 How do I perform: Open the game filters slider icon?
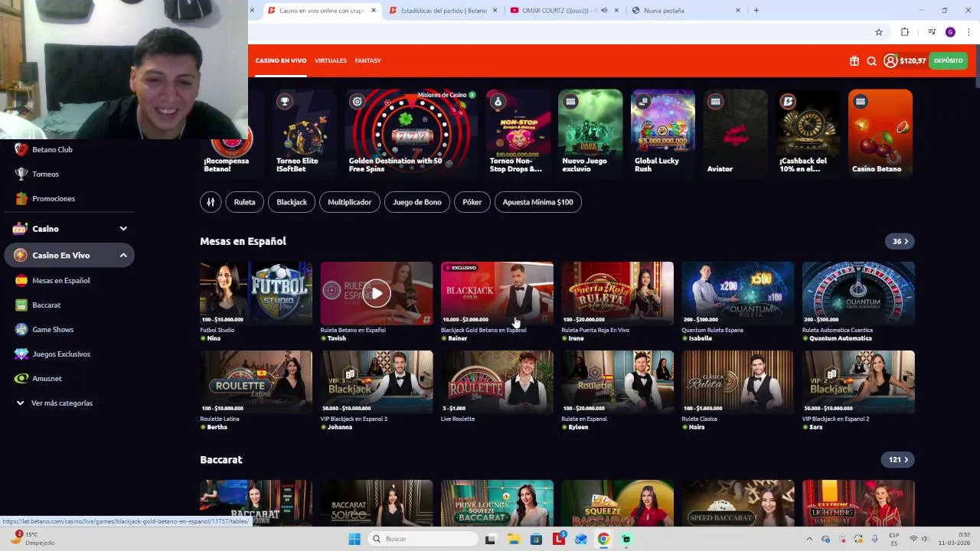(211, 202)
